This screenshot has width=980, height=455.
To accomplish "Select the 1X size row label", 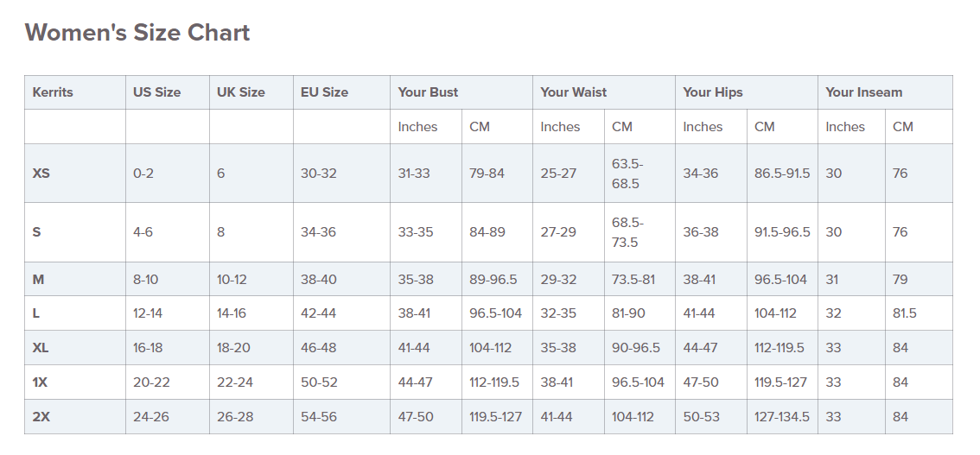I will [41, 382].
